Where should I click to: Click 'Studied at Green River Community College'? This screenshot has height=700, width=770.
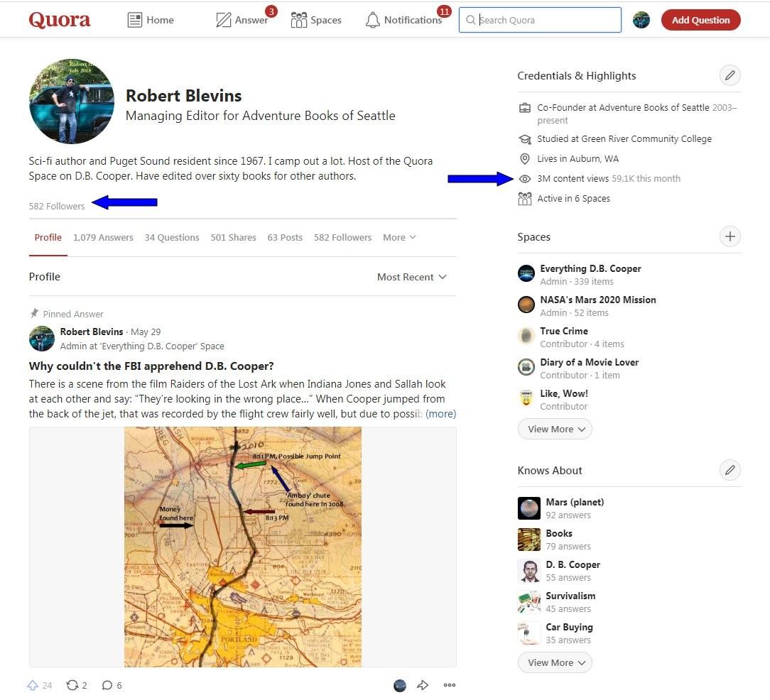(624, 139)
